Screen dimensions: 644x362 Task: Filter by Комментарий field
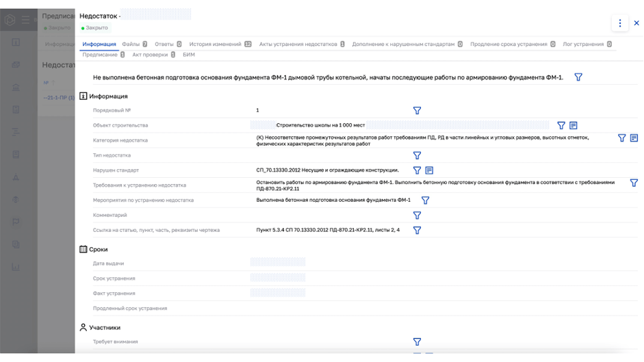click(x=417, y=216)
